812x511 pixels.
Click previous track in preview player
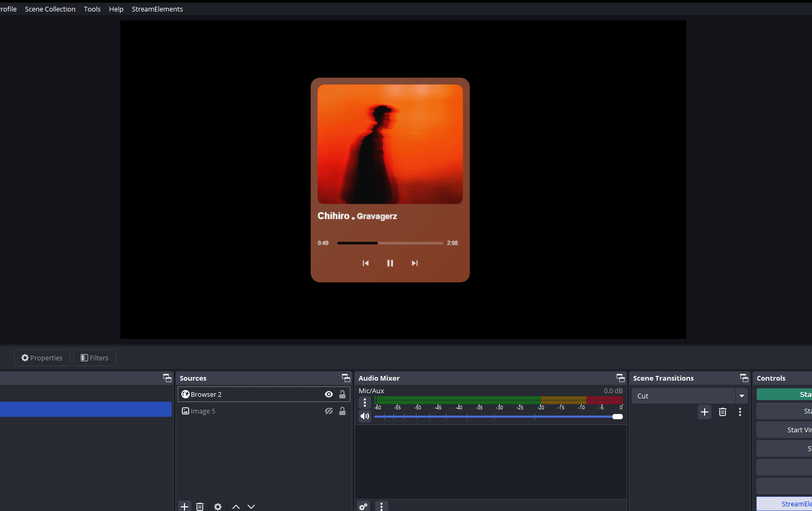366,263
